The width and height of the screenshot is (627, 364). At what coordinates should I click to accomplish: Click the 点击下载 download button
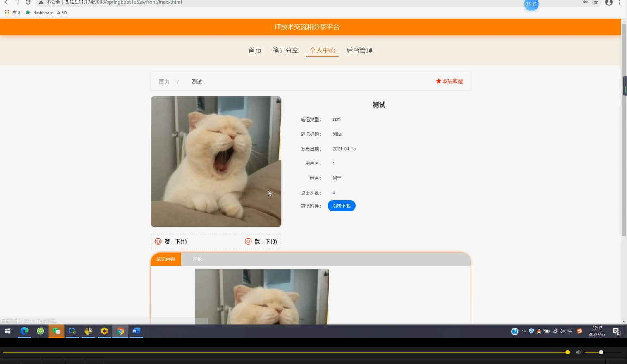(x=341, y=206)
